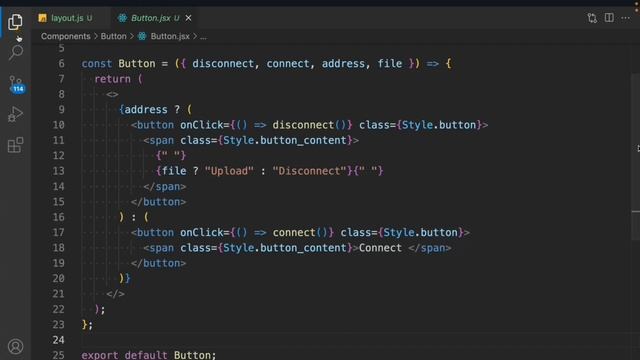Click the React icon on Button.jsx tab

(122, 18)
